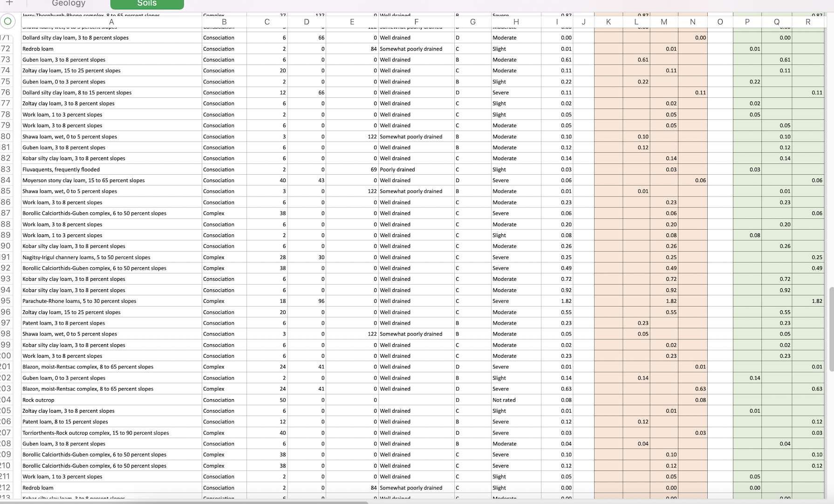
Task: Click the cell reading Parachute-Rhone loams
Action: pyautogui.click(x=79, y=301)
